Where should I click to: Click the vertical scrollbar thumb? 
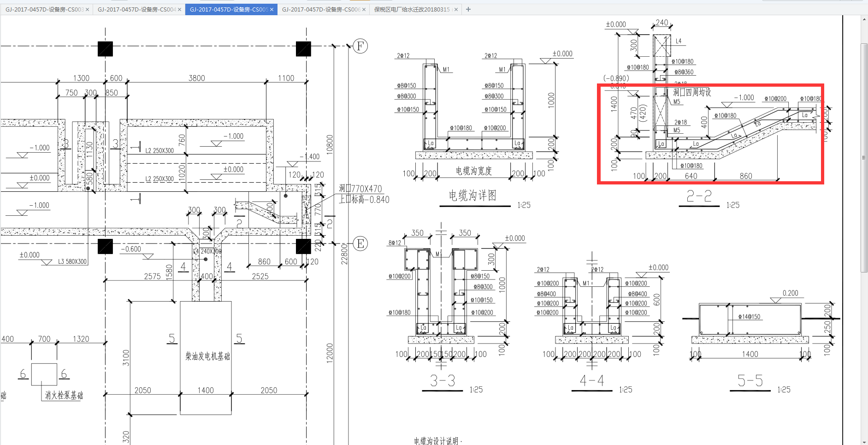tap(864, 158)
